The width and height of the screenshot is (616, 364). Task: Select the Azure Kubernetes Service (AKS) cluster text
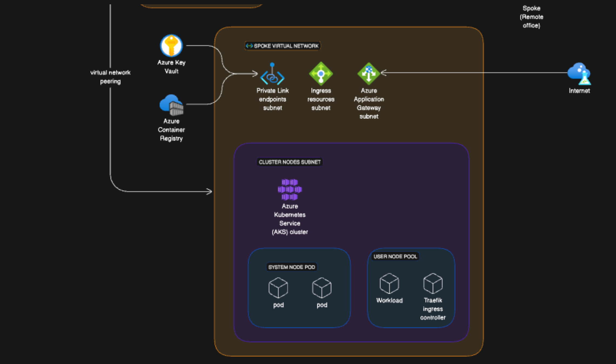(290, 219)
